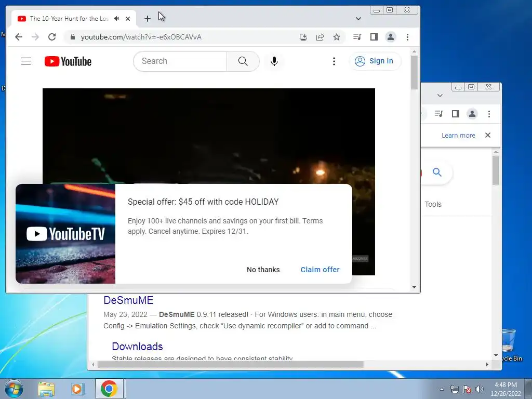Image resolution: width=532 pixels, height=399 pixels.
Task: Expand the tab search chevron in YouTube window
Action: click(x=358, y=19)
